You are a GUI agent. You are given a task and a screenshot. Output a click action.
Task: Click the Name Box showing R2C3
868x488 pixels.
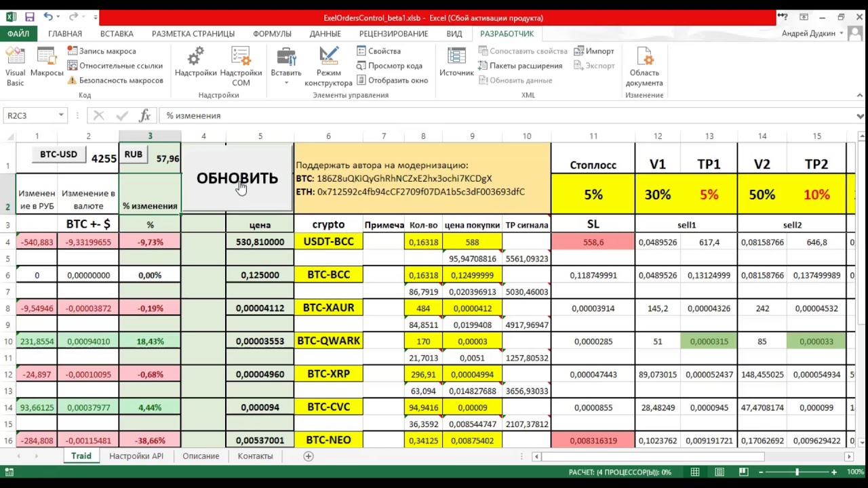click(x=30, y=116)
